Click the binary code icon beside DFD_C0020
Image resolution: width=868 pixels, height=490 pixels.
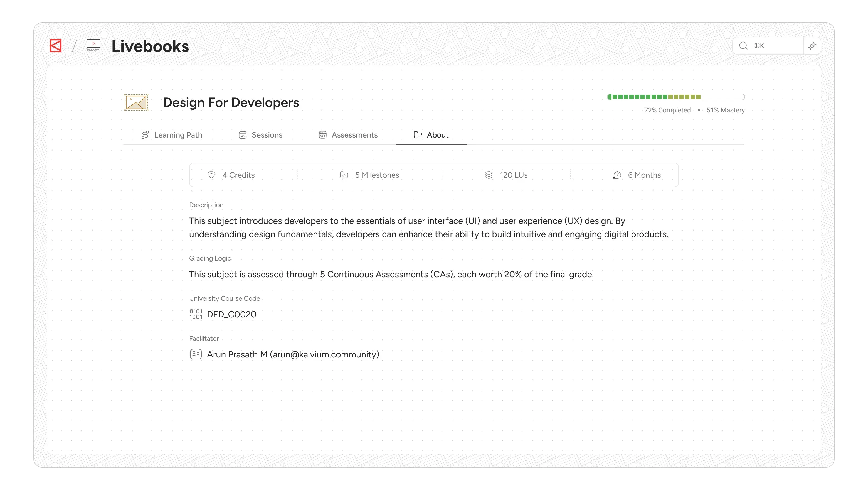(x=196, y=313)
